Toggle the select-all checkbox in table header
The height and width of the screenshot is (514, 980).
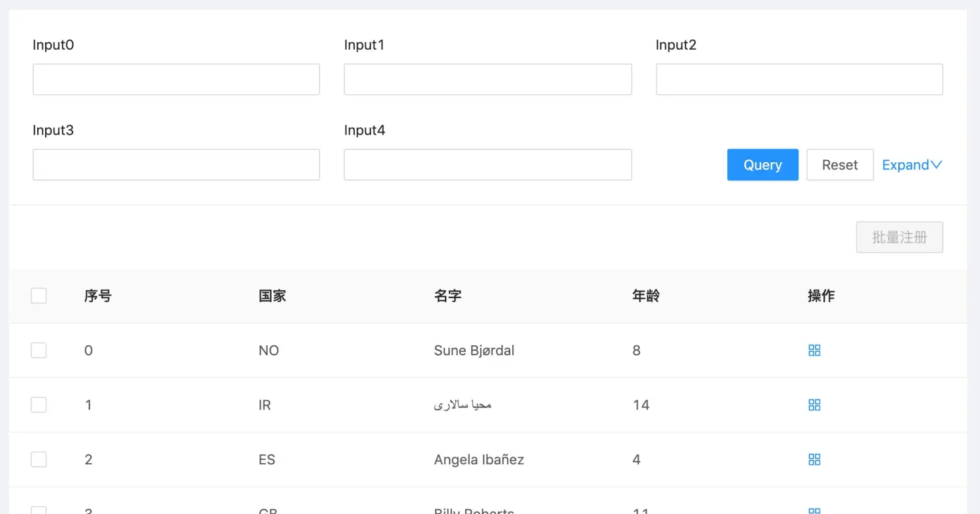pyautogui.click(x=39, y=296)
